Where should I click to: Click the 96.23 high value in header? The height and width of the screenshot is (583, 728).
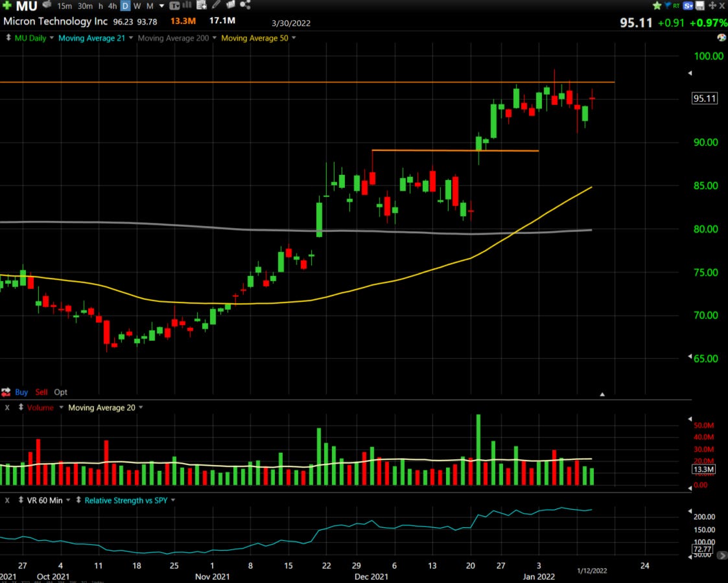point(123,22)
